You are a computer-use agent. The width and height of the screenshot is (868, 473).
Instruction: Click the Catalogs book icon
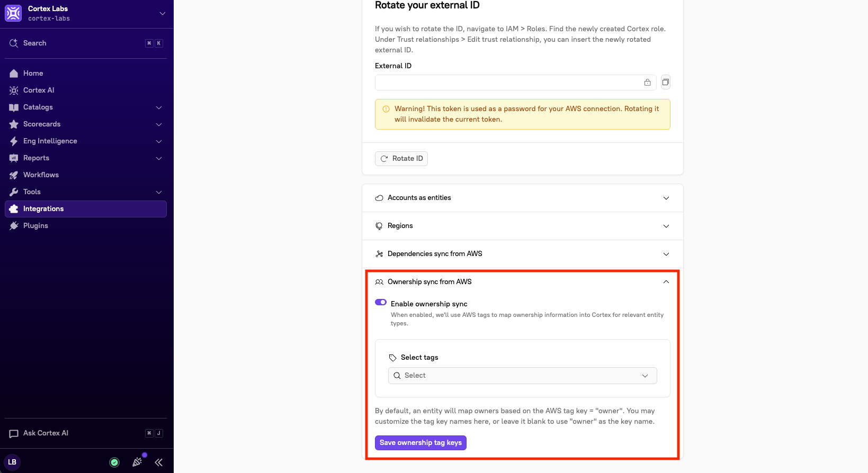tap(14, 107)
